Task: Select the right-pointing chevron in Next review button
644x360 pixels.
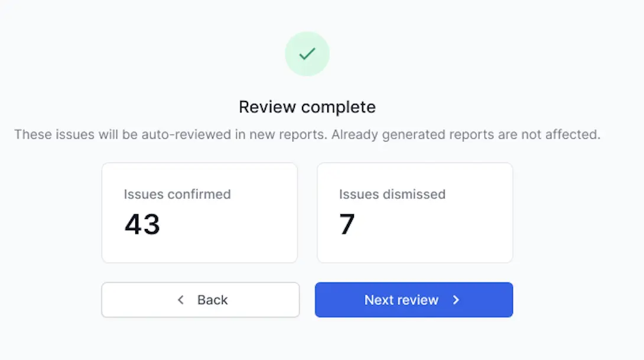Action: click(456, 300)
